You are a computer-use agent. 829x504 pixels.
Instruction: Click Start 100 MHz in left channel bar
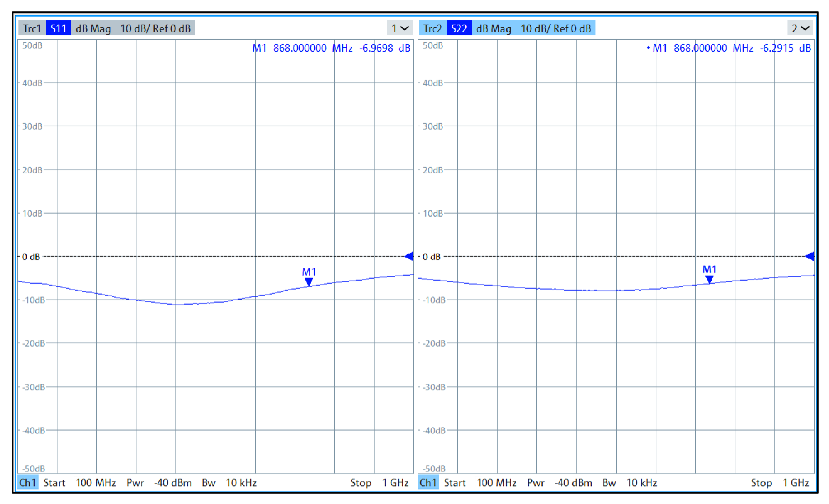coord(80,482)
